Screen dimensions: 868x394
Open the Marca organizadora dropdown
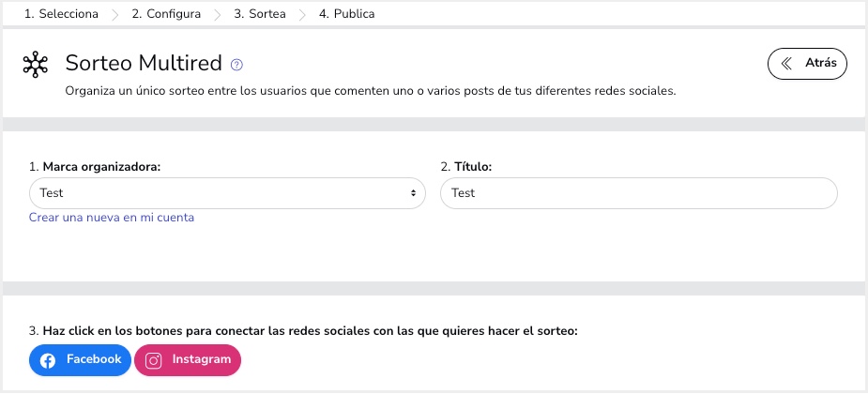point(223,193)
